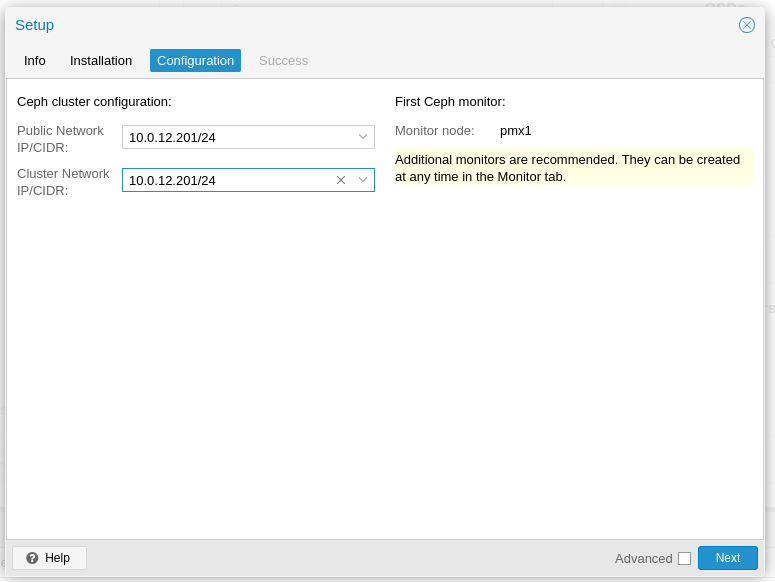The width and height of the screenshot is (775, 582).
Task: Go to the Installation tab
Action: (x=101, y=60)
